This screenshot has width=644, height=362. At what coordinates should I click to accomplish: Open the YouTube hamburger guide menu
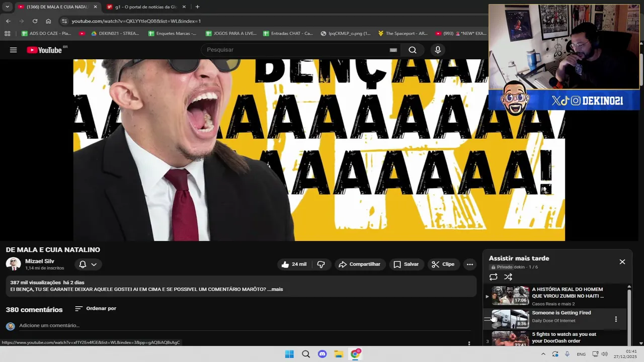[14, 50]
